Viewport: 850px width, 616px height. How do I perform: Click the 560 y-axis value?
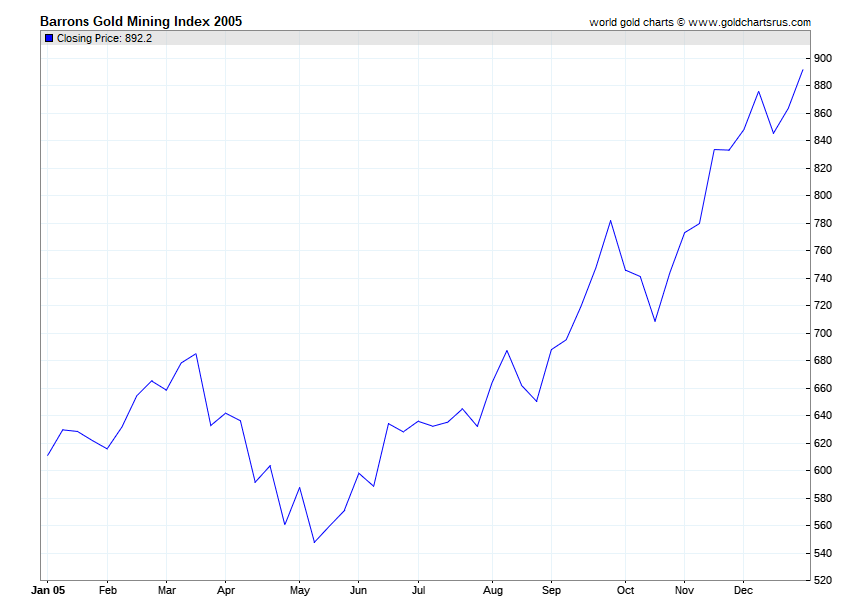pos(822,525)
